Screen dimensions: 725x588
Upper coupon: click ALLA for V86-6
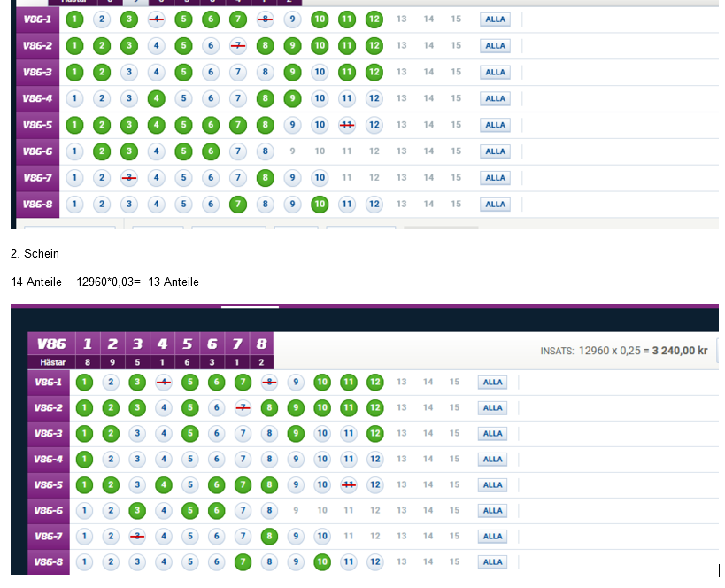click(495, 151)
